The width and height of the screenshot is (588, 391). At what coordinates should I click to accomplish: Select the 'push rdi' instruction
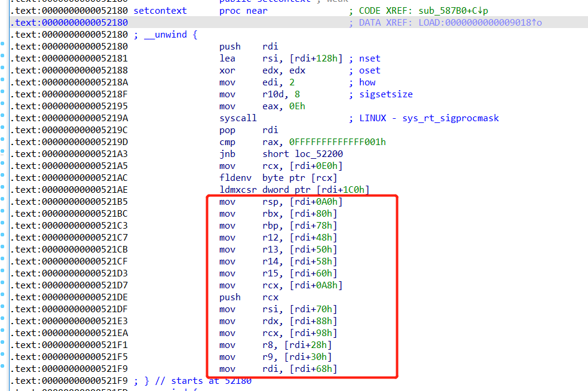tap(249, 47)
